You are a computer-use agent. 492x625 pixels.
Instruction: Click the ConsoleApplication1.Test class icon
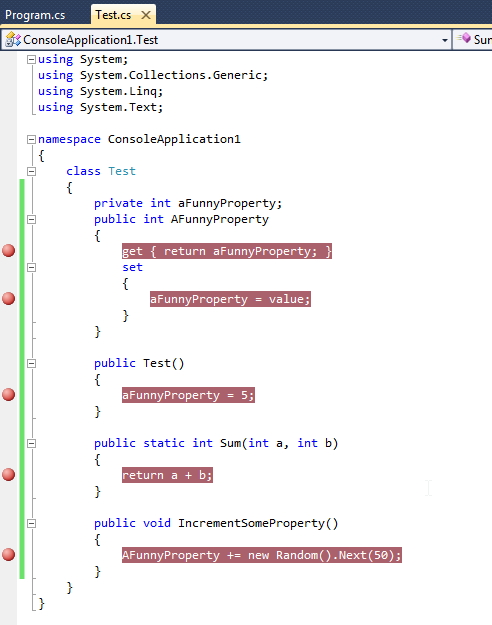coord(13,40)
